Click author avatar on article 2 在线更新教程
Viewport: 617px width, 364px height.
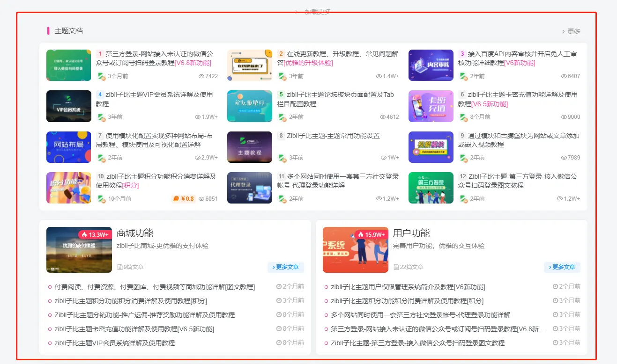point(282,76)
